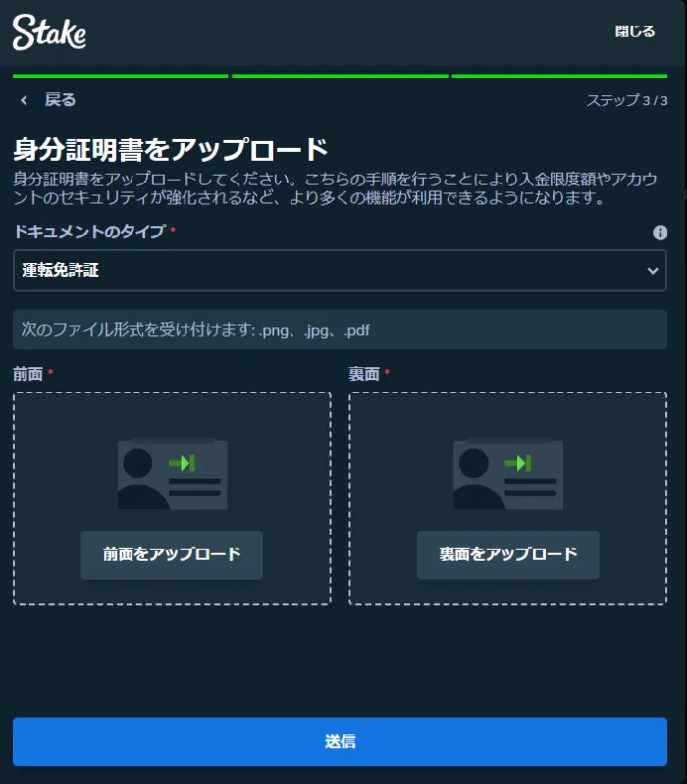Expand the dropdown chevron arrow
687x784 pixels.
tap(652, 271)
